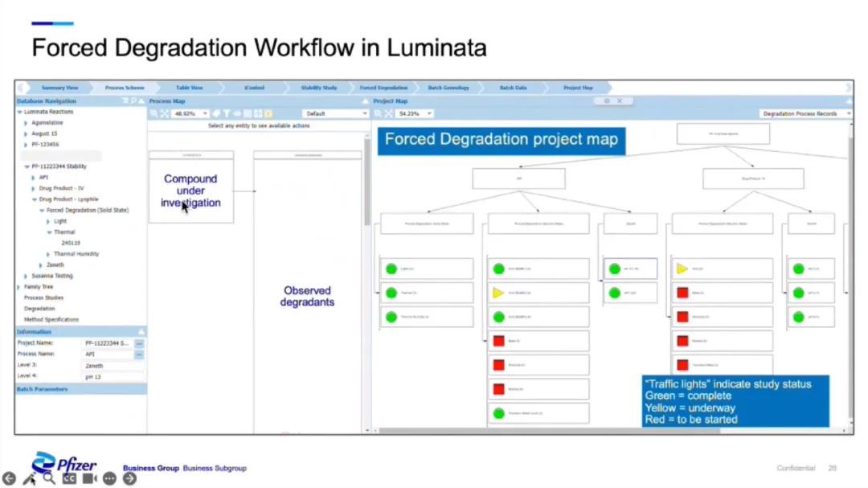868x488 pixels.
Task: Click the Level 3 Zeneth field
Action: pos(113,366)
